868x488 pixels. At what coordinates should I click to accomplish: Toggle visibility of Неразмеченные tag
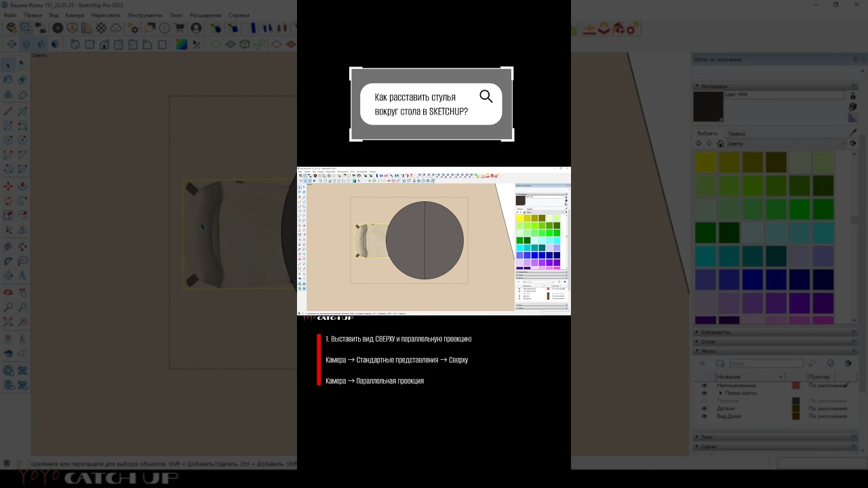[x=704, y=386]
